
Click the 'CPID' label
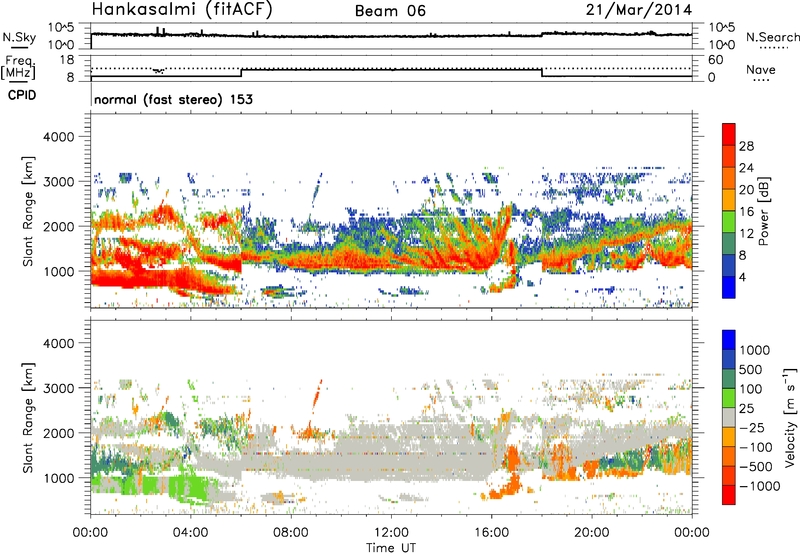22,95
